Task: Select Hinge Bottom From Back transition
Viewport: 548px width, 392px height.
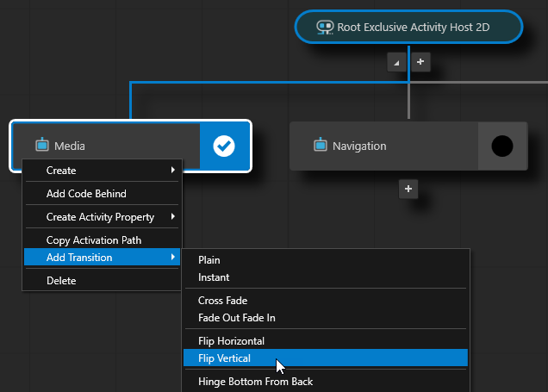Action: click(326, 381)
